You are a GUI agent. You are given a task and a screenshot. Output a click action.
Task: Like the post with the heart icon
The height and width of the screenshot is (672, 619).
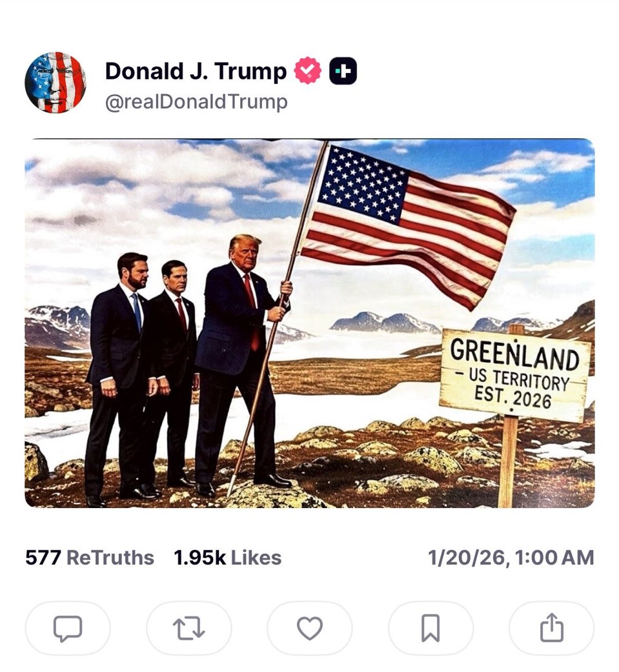310,628
